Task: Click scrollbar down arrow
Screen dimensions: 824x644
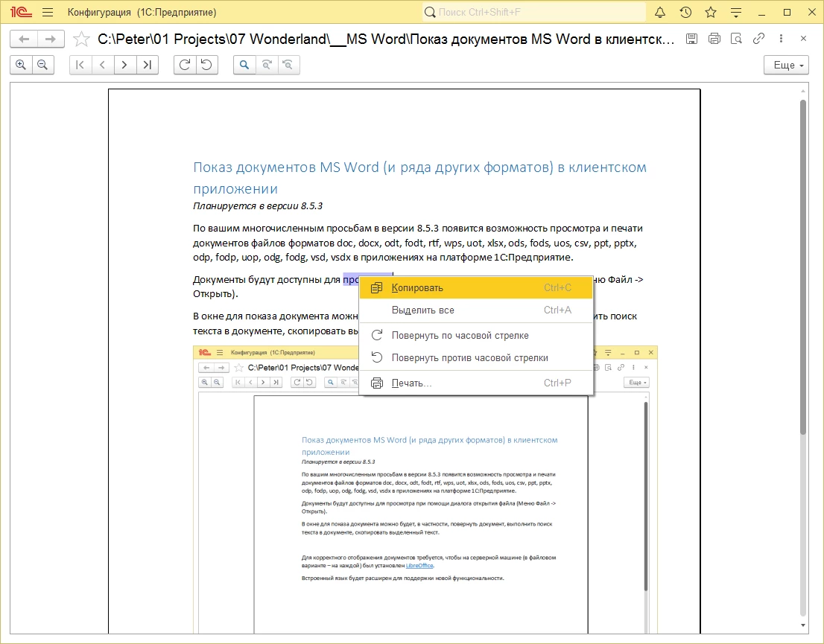Action: pos(802,625)
